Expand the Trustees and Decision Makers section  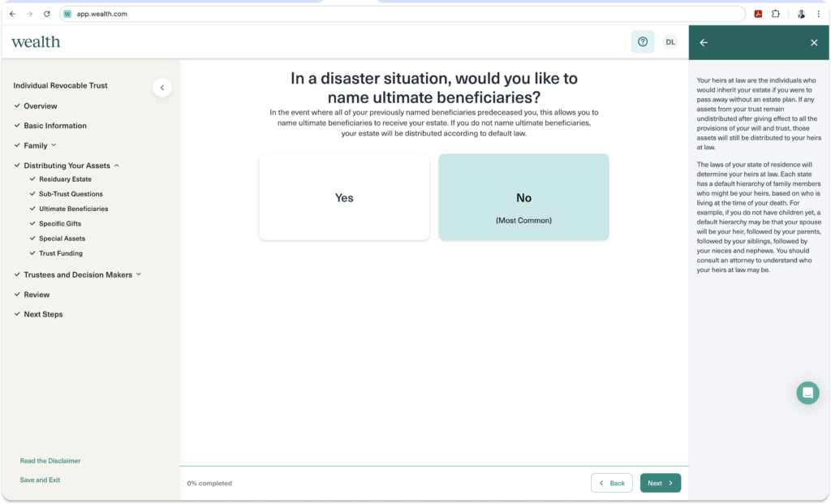(140, 274)
